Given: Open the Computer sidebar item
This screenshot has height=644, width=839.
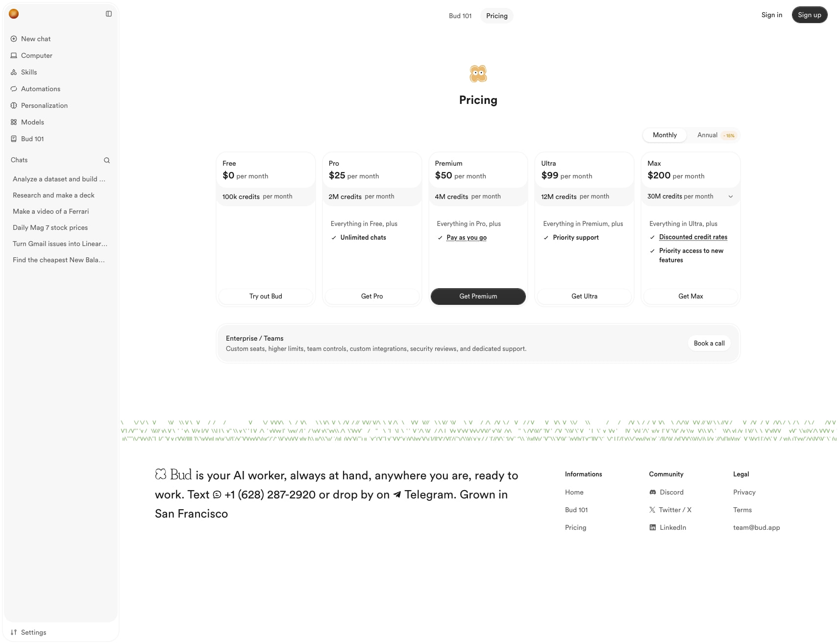Looking at the screenshot, I should 60,55.
